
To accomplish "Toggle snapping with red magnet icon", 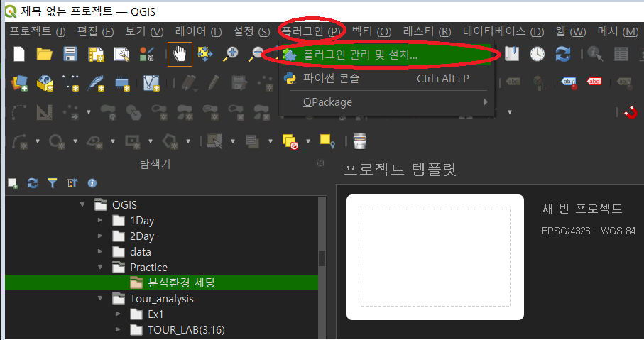I will (631, 112).
